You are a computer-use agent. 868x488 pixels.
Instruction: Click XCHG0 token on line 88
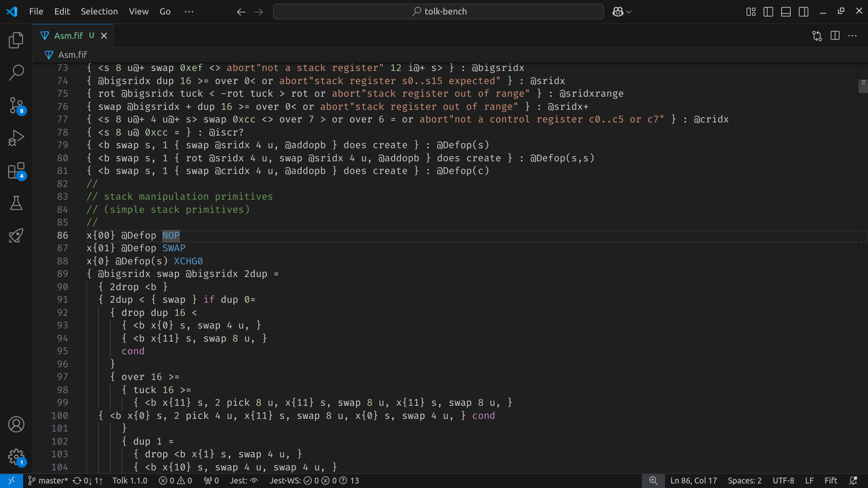[189, 261]
